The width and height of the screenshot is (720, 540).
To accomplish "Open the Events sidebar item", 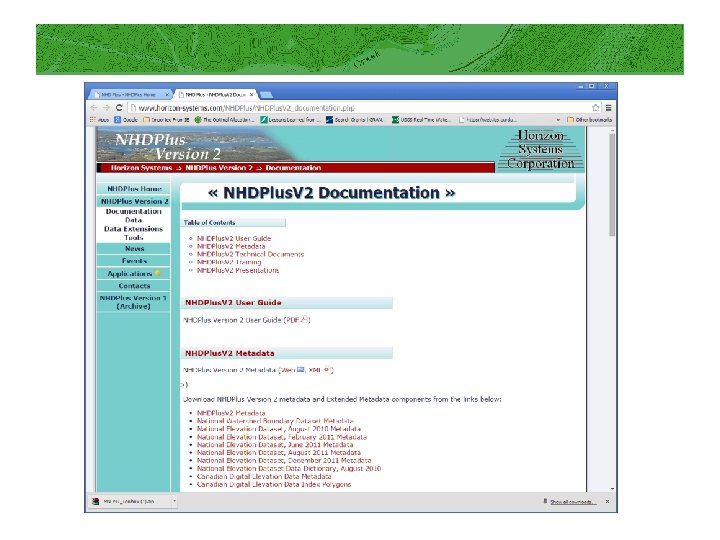I will pyautogui.click(x=134, y=261).
